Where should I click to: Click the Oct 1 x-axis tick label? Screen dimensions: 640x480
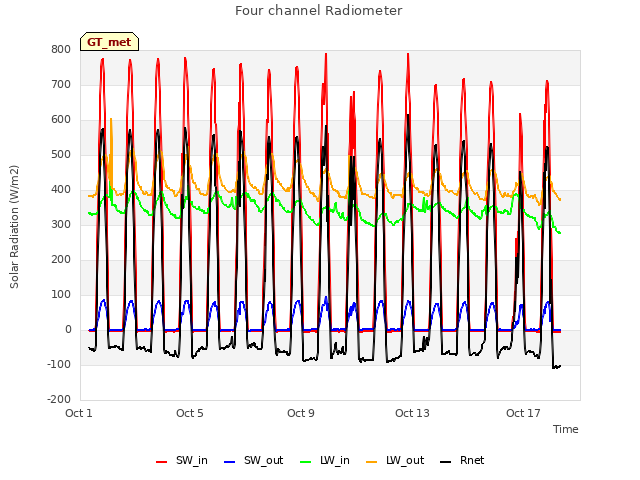tap(79, 413)
